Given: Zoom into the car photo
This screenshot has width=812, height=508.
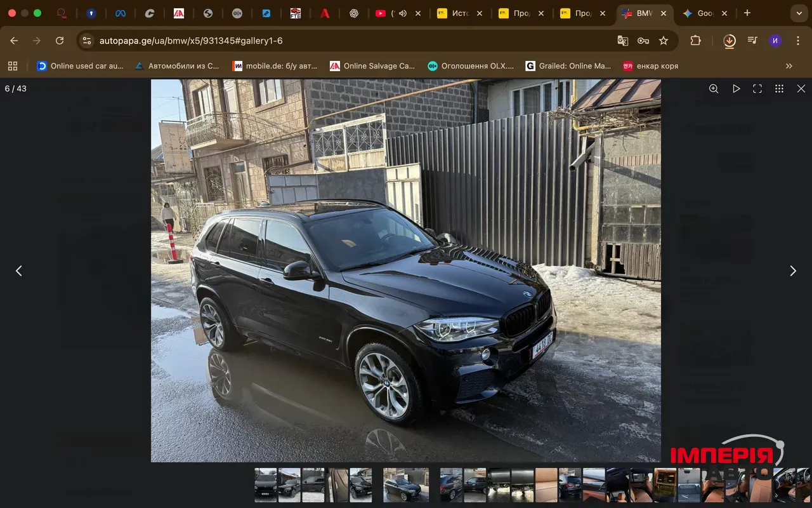Looking at the screenshot, I should [x=714, y=88].
